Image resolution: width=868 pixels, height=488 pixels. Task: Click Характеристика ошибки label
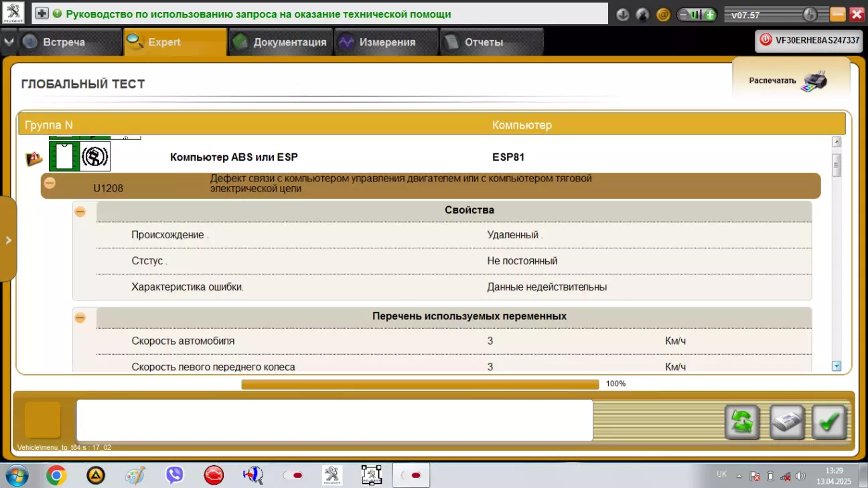coord(188,287)
